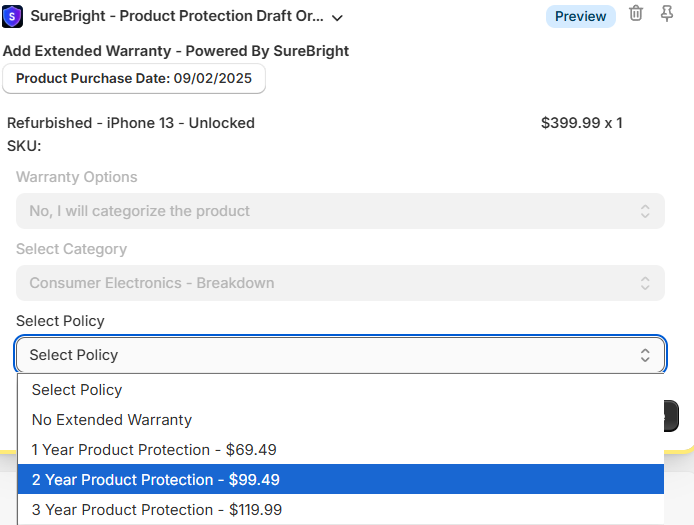Expand the chevron beside the SureBright title
Viewport: 694px width, 525px height.
pyautogui.click(x=337, y=17)
